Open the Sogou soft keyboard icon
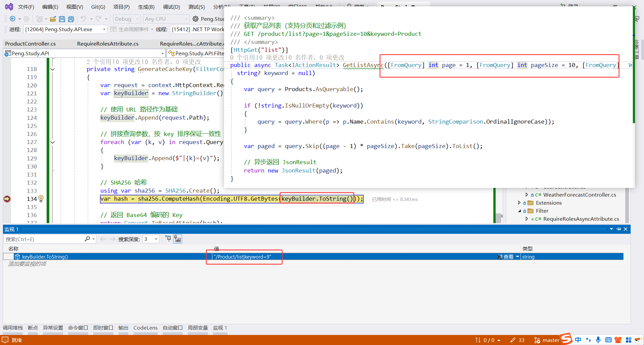The image size is (644, 345). (x=608, y=340)
